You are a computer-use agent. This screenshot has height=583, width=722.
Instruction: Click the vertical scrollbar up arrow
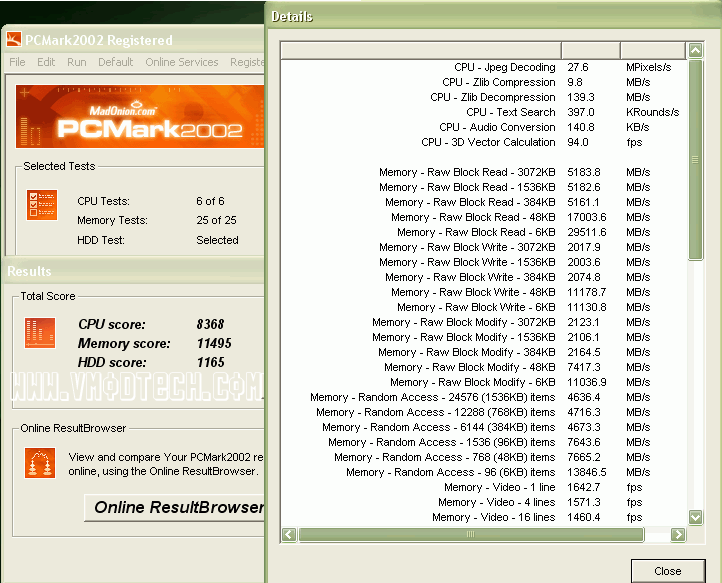coord(695,50)
